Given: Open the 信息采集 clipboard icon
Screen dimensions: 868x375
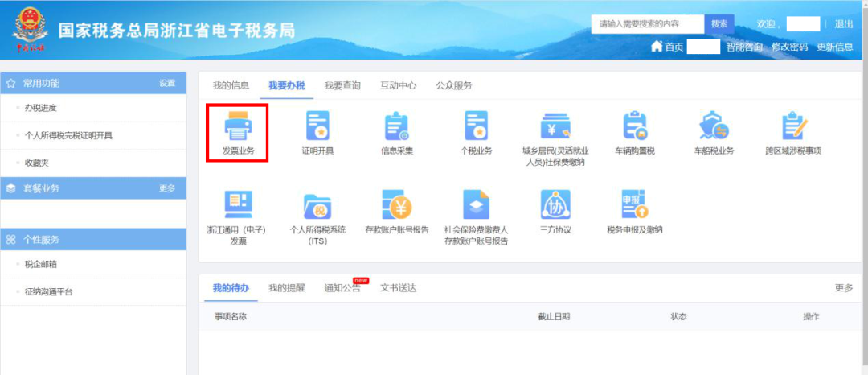Looking at the screenshot, I should coord(396,126).
